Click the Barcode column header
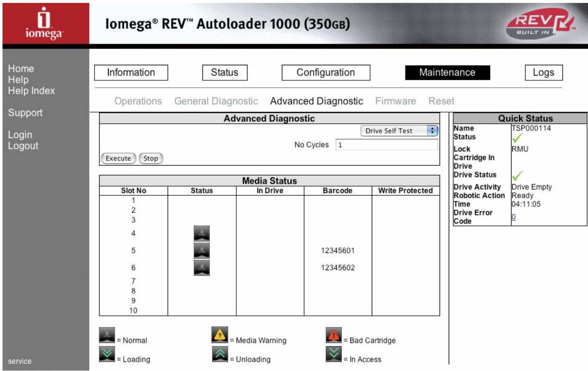Viewport: 588px width, 371px height. (337, 191)
